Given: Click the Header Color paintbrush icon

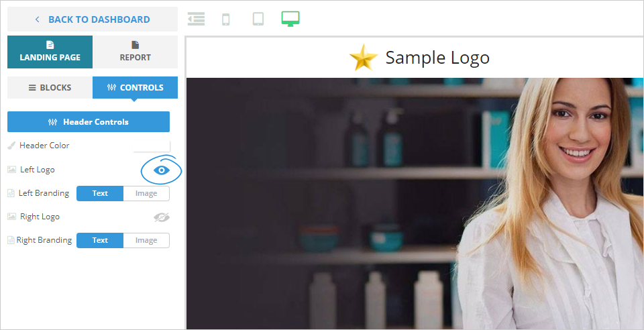Looking at the screenshot, I should [11, 146].
